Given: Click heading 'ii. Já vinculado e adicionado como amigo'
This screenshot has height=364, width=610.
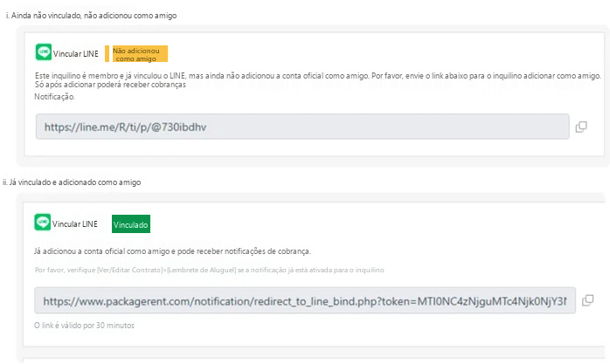Looking at the screenshot, I should click(72, 182).
